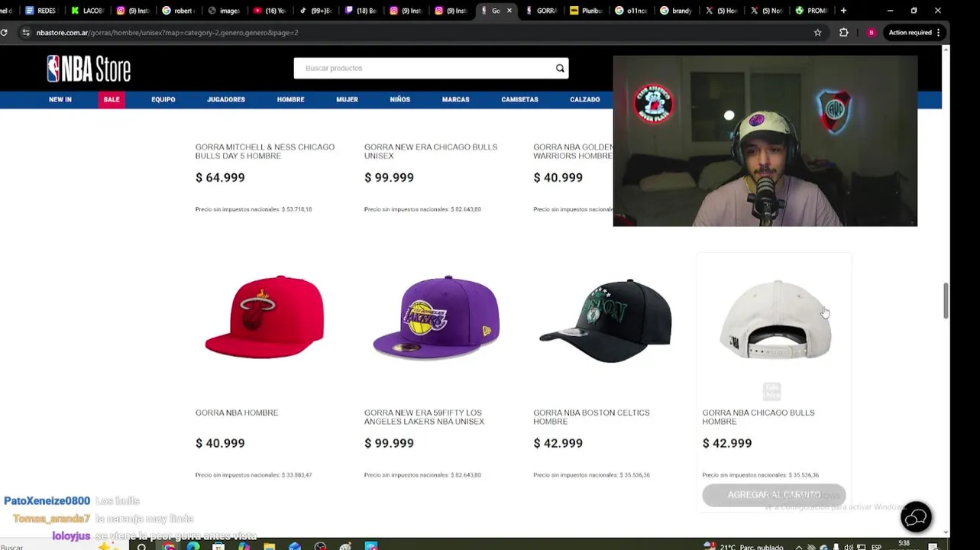The width and height of the screenshot is (980, 550).
Task: Open Gorra New Era 59Fifty Los Angeles Lakers title
Action: 424,417
